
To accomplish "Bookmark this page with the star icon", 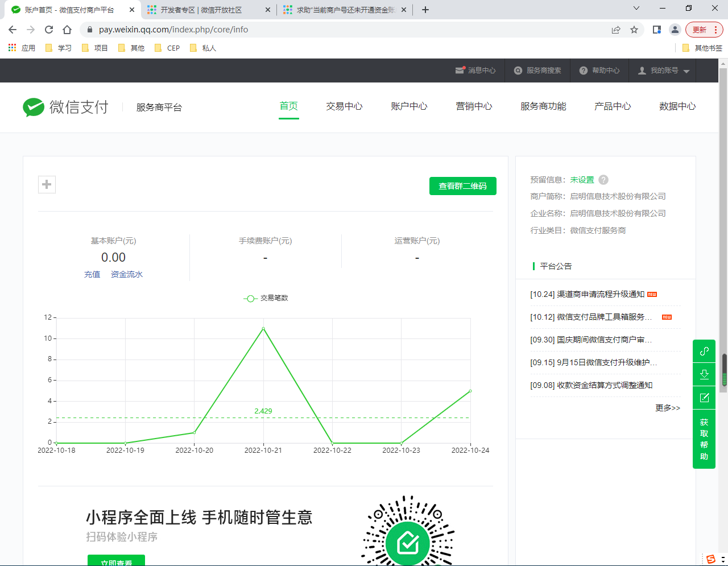I will 634,30.
